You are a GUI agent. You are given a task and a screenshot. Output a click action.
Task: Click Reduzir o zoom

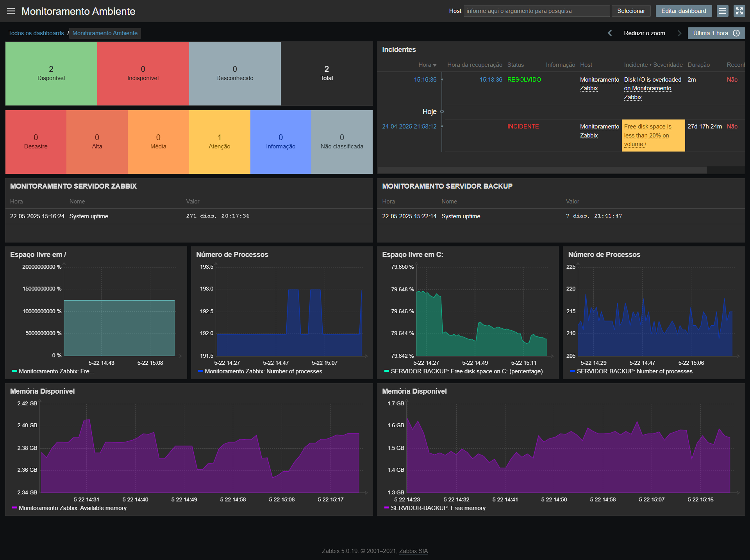pyautogui.click(x=645, y=33)
